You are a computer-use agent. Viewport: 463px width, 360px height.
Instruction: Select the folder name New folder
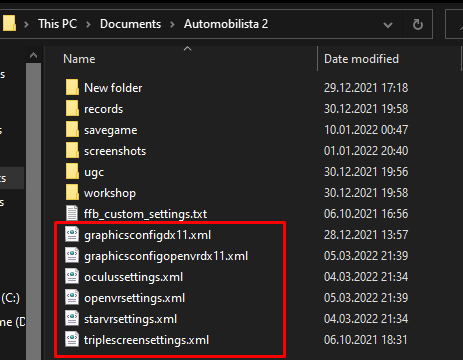[113, 88]
